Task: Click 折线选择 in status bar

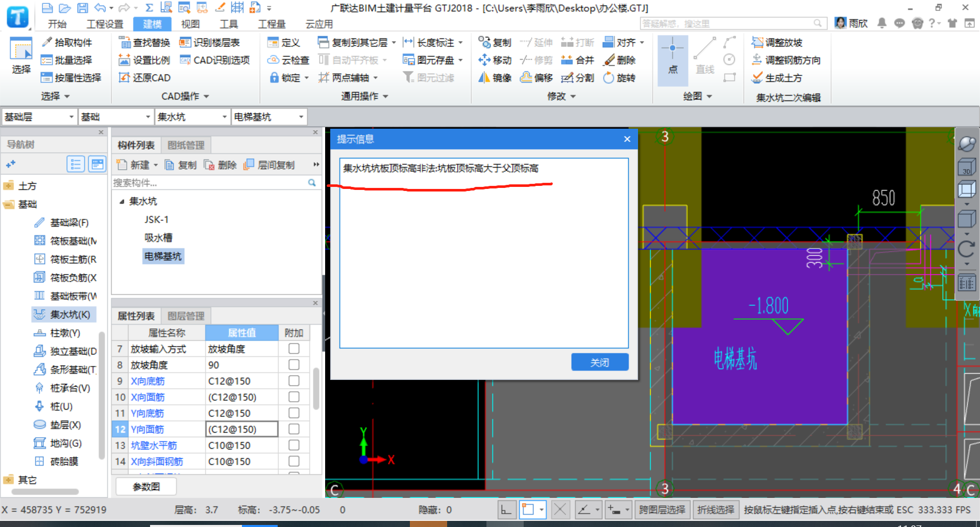Action: click(716, 510)
